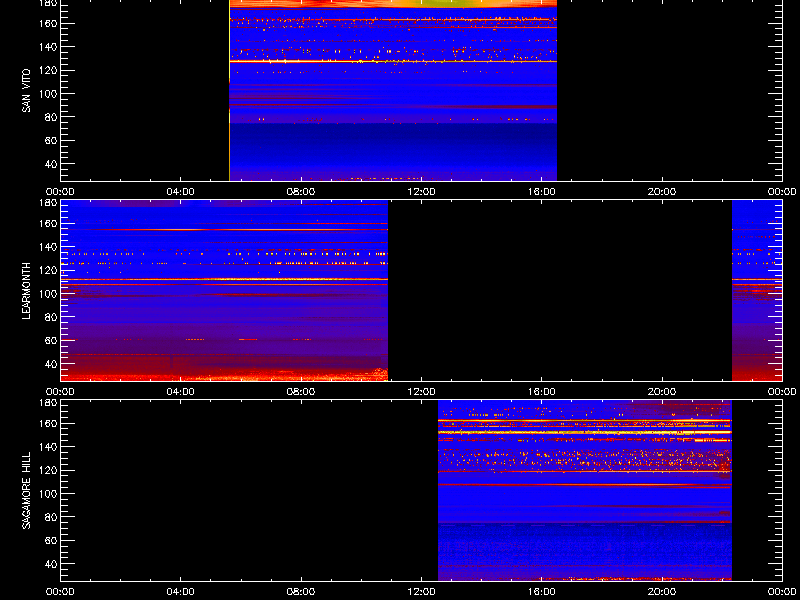Select the 120 tick on San Vito axis
Viewport: 800px width, 600px height.
pyautogui.click(x=46, y=70)
